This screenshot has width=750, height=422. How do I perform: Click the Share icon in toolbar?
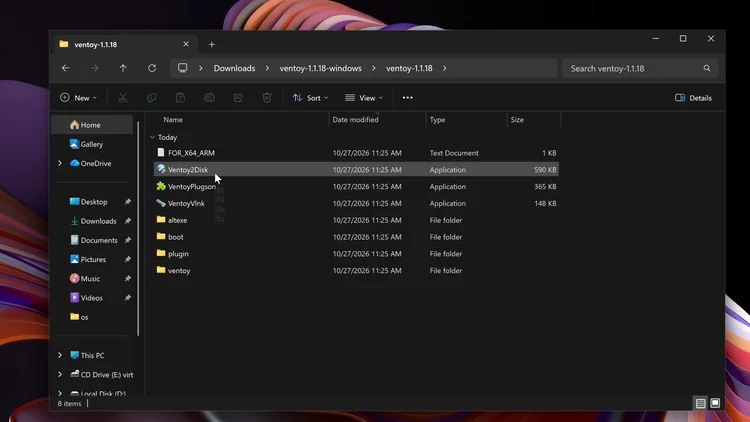tap(238, 98)
